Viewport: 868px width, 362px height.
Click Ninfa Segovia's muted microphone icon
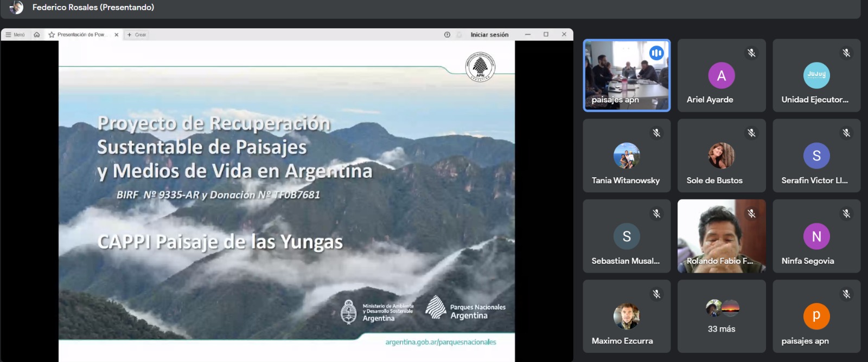point(846,214)
